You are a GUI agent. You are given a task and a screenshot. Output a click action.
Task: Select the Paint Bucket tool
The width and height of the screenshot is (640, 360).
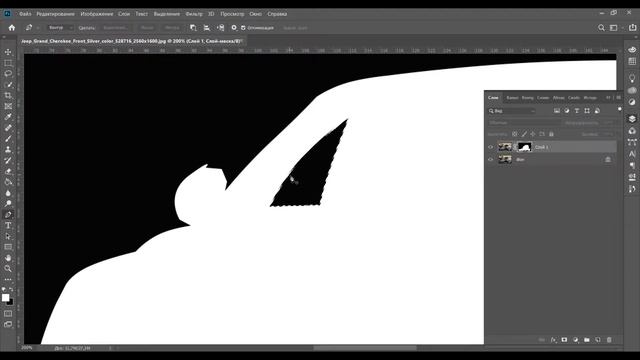click(x=8, y=182)
